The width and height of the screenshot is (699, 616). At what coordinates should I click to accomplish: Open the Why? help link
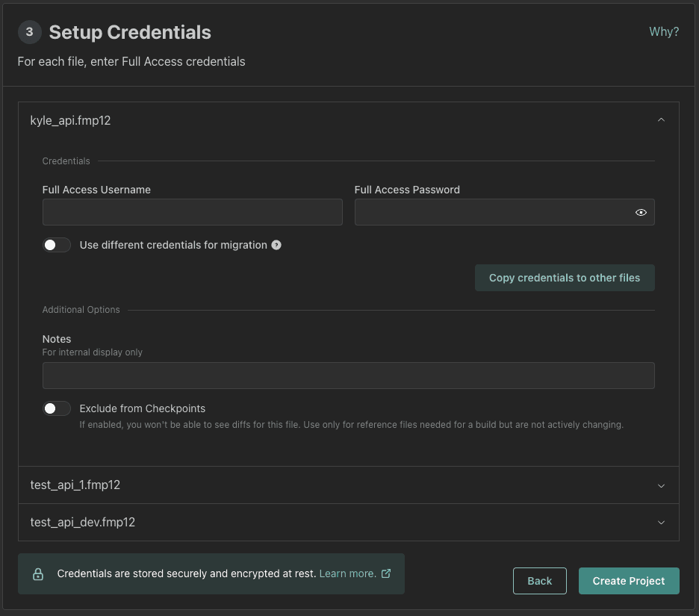coord(664,31)
